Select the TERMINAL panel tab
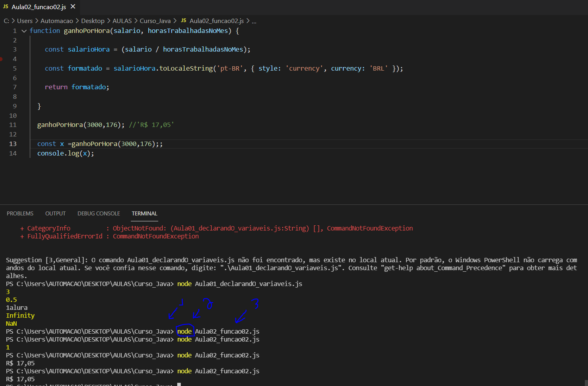The width and height of the screenshot is (588, 386). click(144, 213)
